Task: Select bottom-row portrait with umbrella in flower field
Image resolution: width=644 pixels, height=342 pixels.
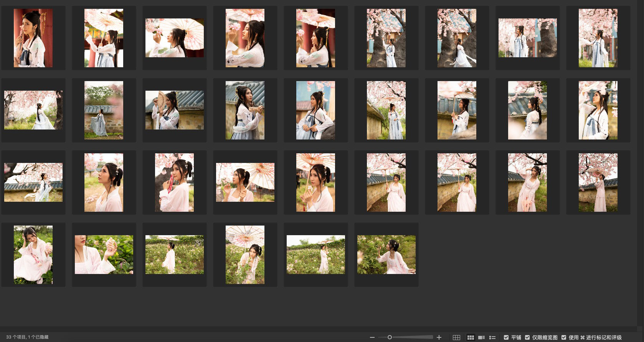Action: [245, 255]
